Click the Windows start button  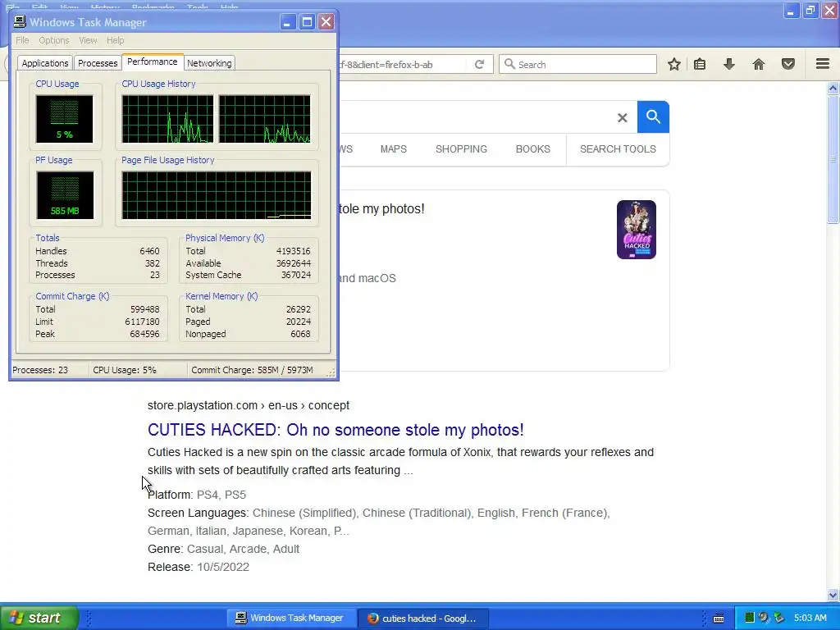[x=39, y=618]
